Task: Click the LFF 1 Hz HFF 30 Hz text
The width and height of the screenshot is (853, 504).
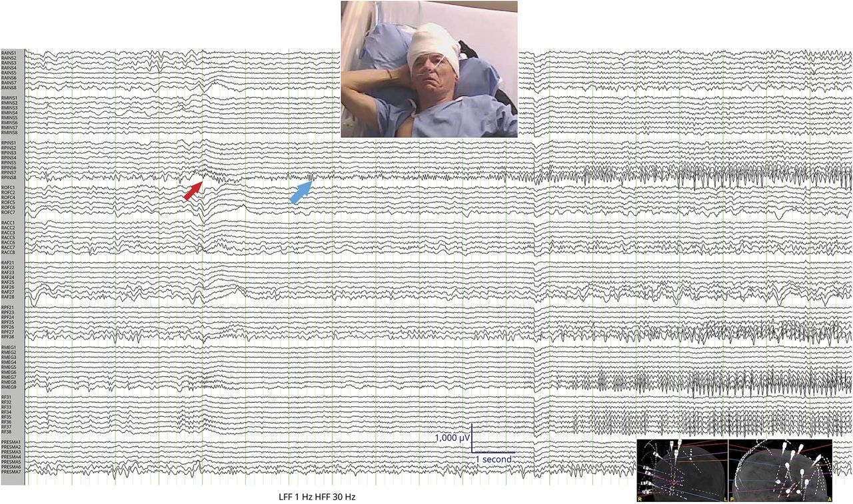Action: click(317, 497)
